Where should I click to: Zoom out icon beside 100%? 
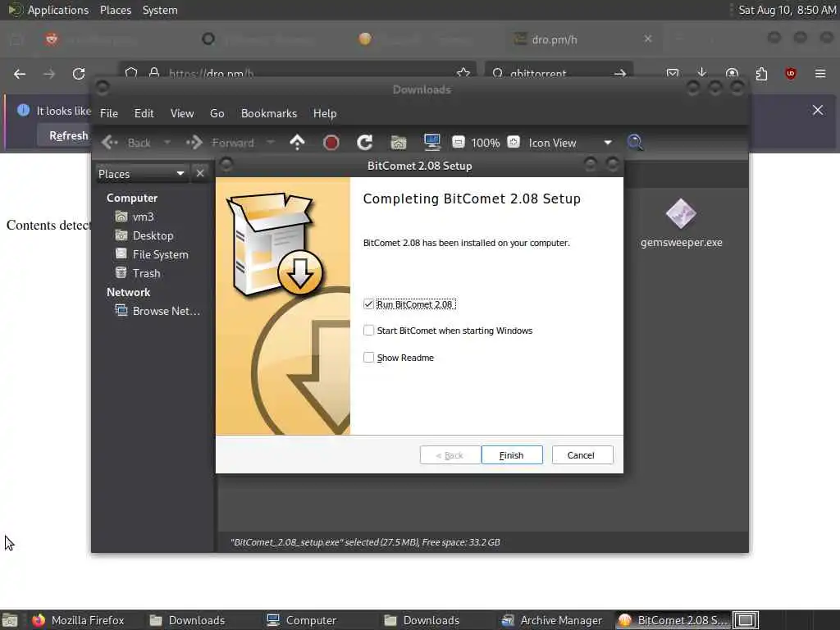point(458,142)
